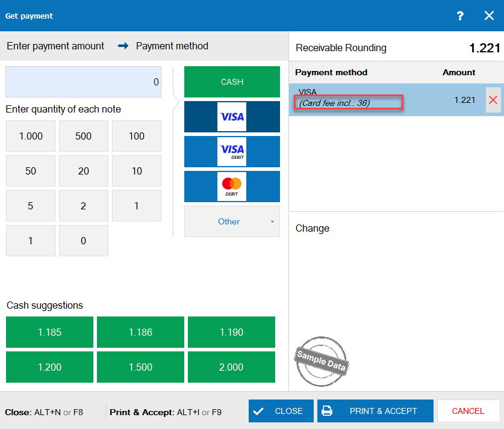The height and width of the screenshot is (429, 504).
Task: Pick cash suggestion 1.200
Action: (49, 367)
